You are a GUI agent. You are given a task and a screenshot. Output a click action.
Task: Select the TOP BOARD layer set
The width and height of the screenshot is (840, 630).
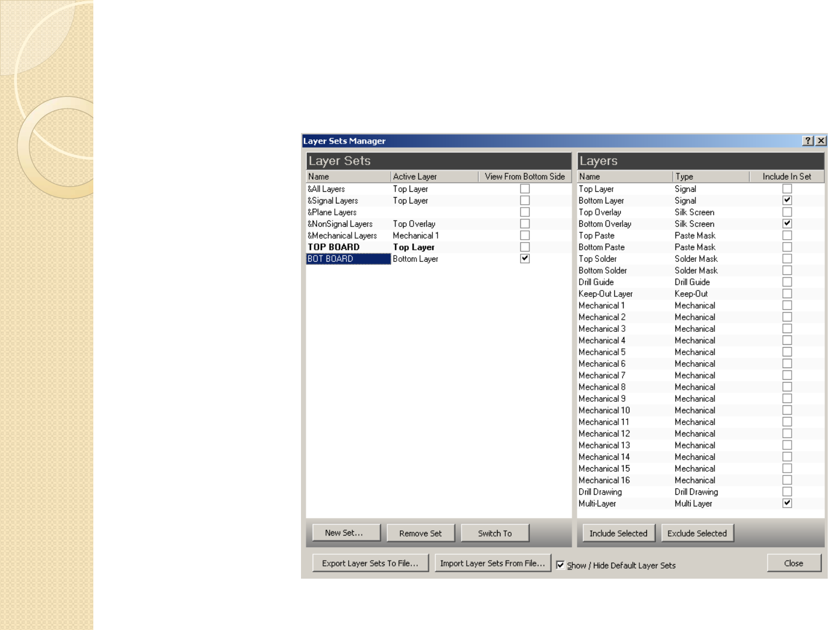pyautogui.click(x=334, y=247)
